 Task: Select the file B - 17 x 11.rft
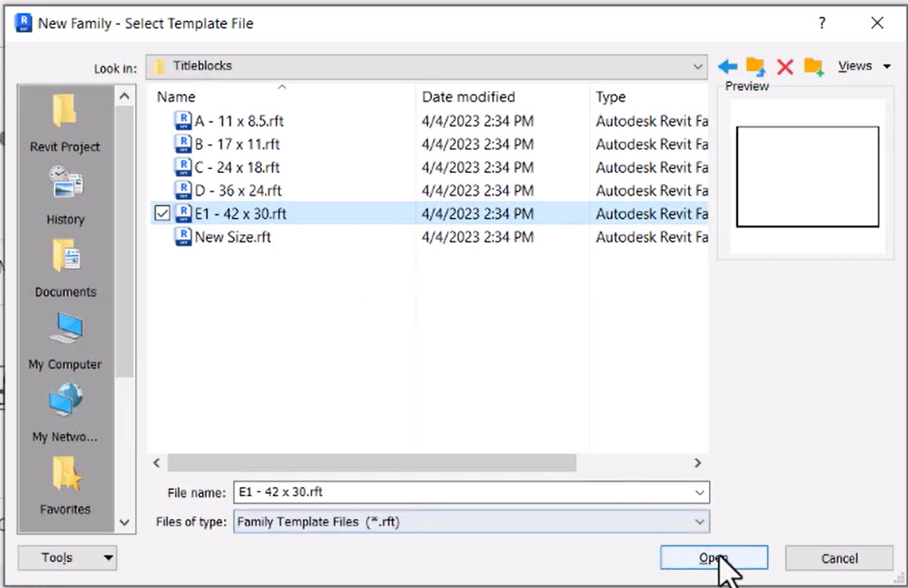(237, 144)
